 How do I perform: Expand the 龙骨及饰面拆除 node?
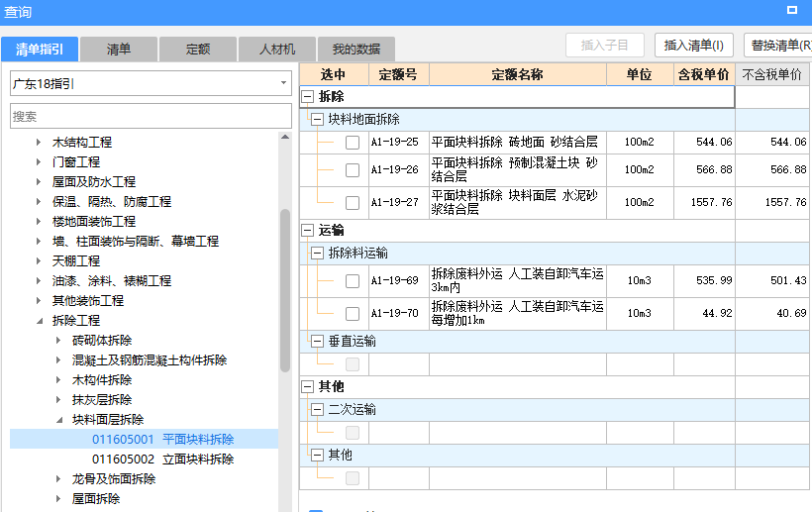click(x=58, y=479)
